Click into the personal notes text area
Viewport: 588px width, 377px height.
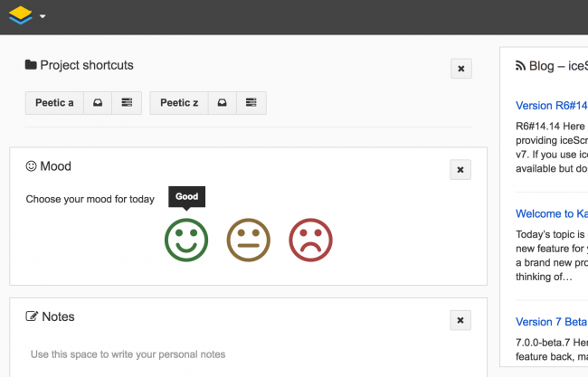coord(244,354)
